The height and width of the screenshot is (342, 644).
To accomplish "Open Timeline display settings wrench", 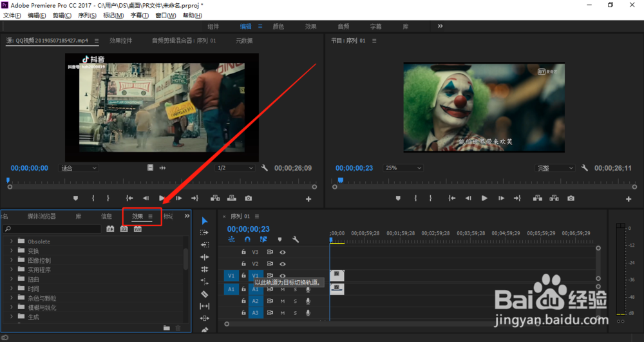I will (x=296, y=240).
